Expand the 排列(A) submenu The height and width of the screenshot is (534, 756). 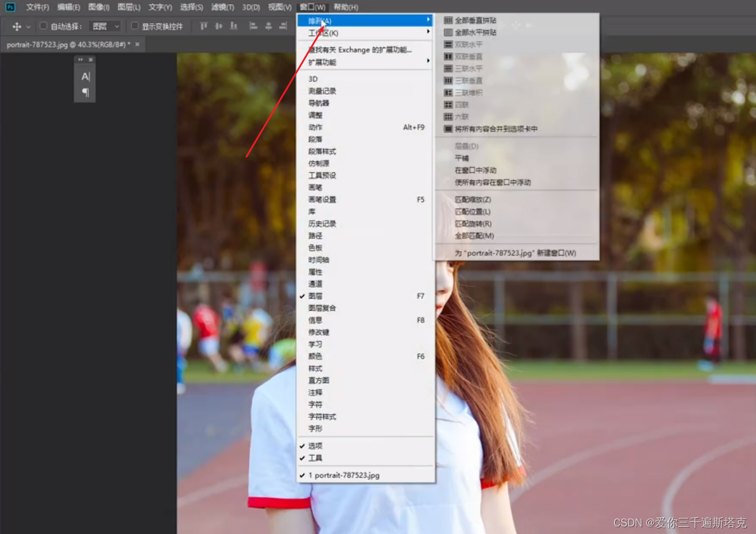[365, 21]
